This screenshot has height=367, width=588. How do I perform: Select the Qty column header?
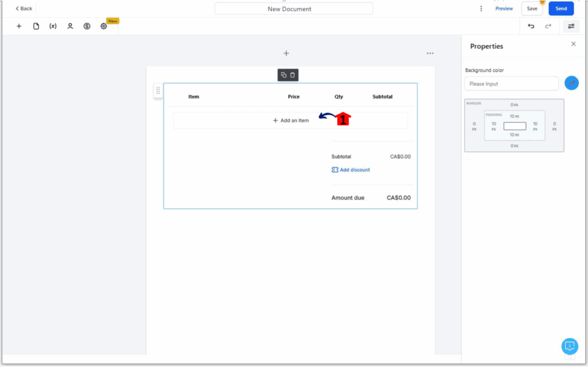(x=339, y=96)
